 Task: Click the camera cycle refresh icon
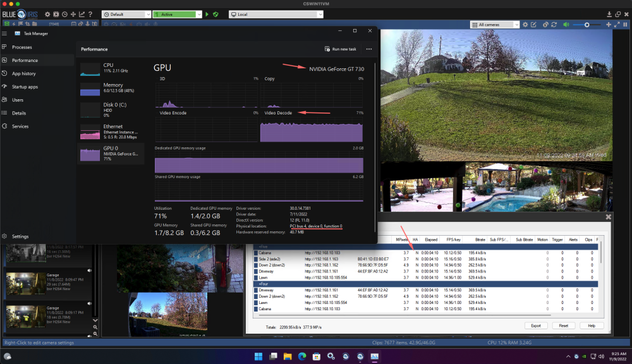[554, 25]
